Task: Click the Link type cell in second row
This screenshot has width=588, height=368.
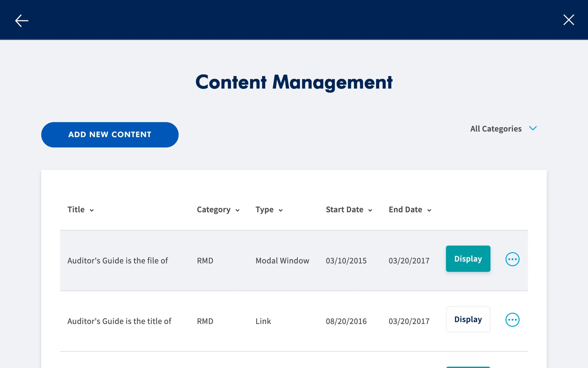Action: point(263,321)
